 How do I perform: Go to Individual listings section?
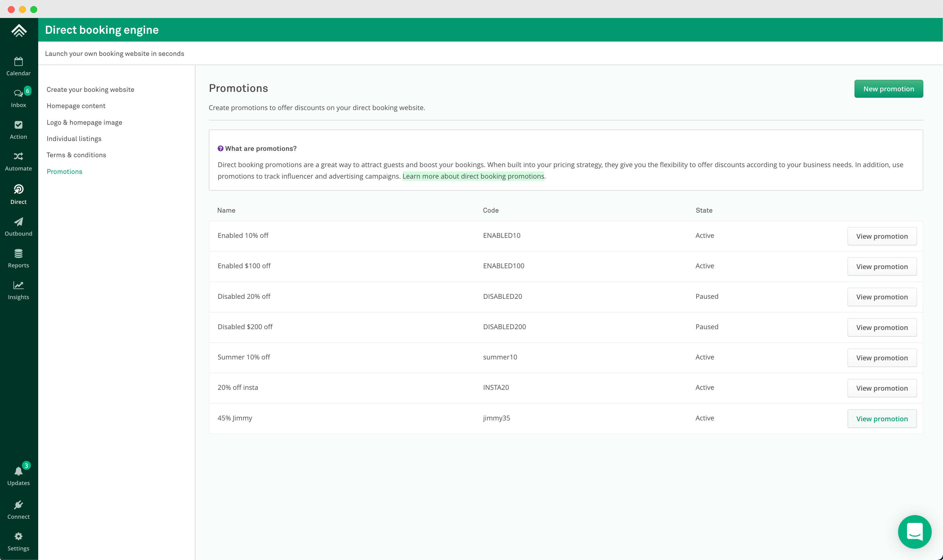point(74,138)
